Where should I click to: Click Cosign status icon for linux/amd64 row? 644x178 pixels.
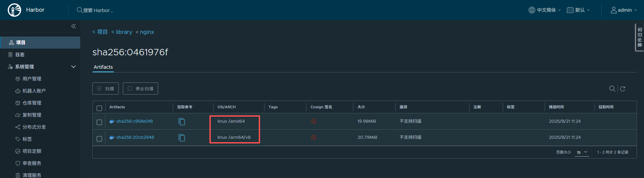pyautogui.click(x=314, y=121)
